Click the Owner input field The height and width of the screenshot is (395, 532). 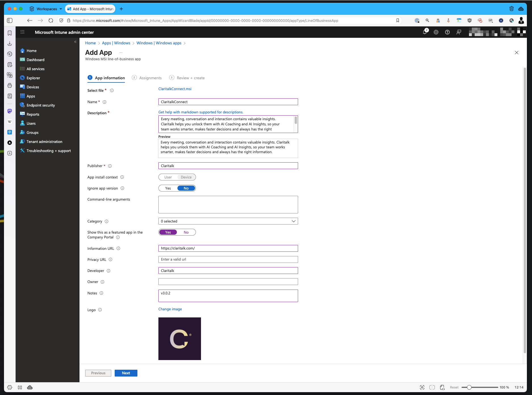[228, 282]
